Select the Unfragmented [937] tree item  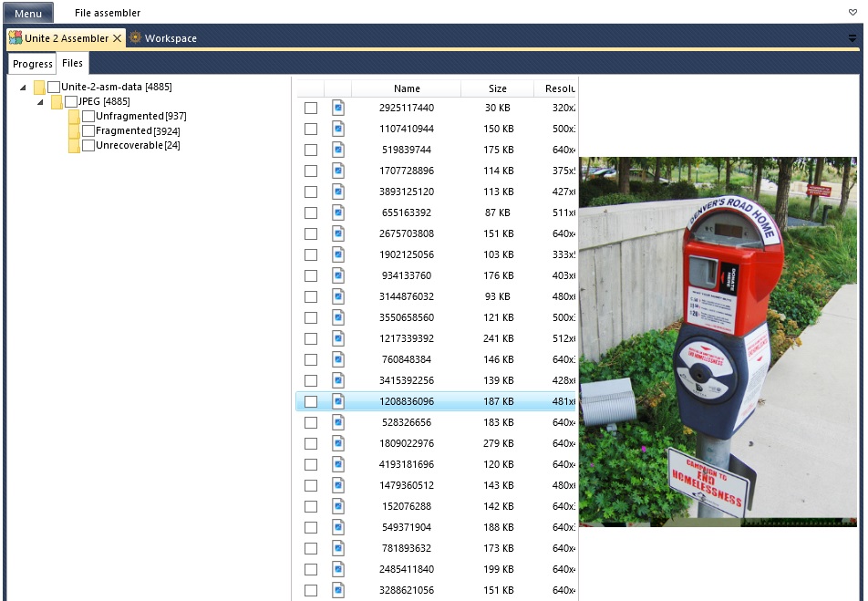coord(141,117)
